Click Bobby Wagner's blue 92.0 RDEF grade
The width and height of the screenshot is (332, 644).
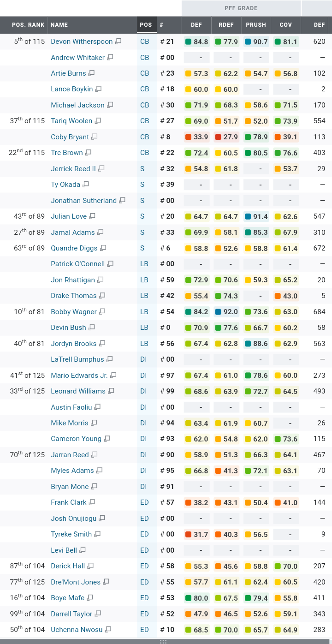pyautogui.click(x=226, y=312)
